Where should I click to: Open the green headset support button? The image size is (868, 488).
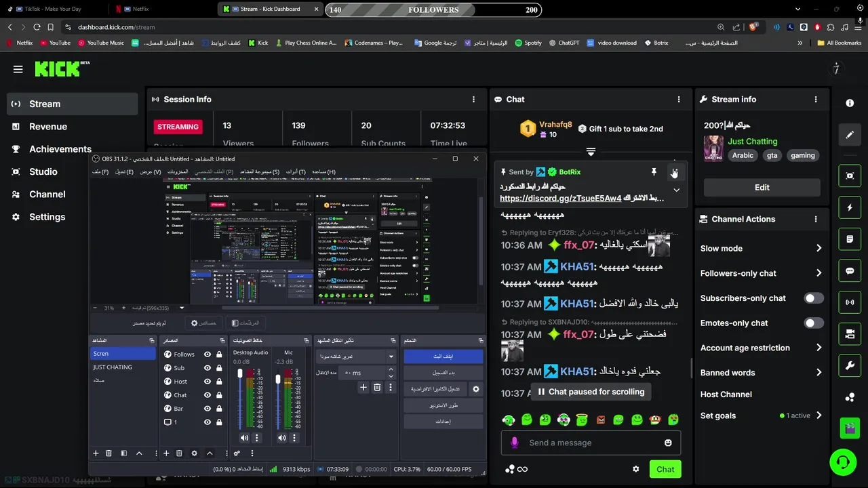(843, 462)
